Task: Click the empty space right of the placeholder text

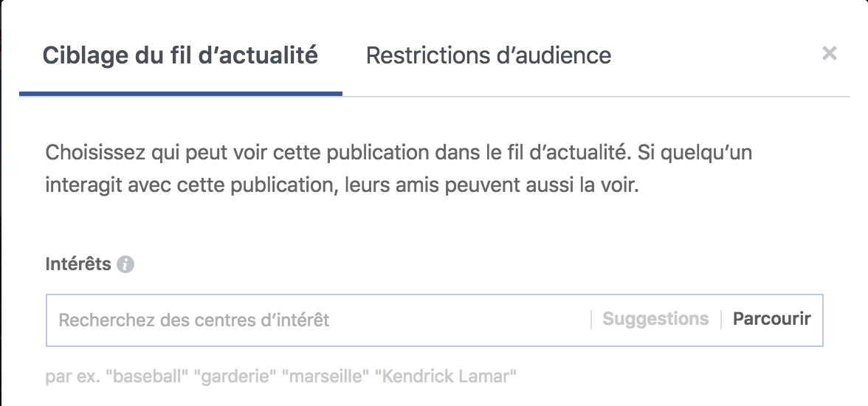Action: pyautogui.click(x=458, y=320)
